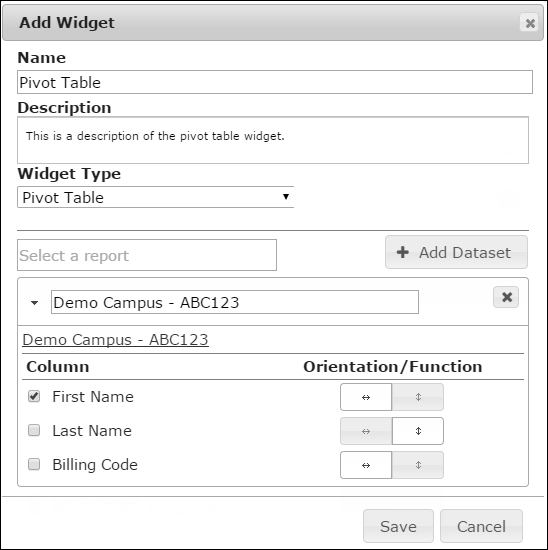
Task: Click the Add Dataset button
Action: pos(456,253)
